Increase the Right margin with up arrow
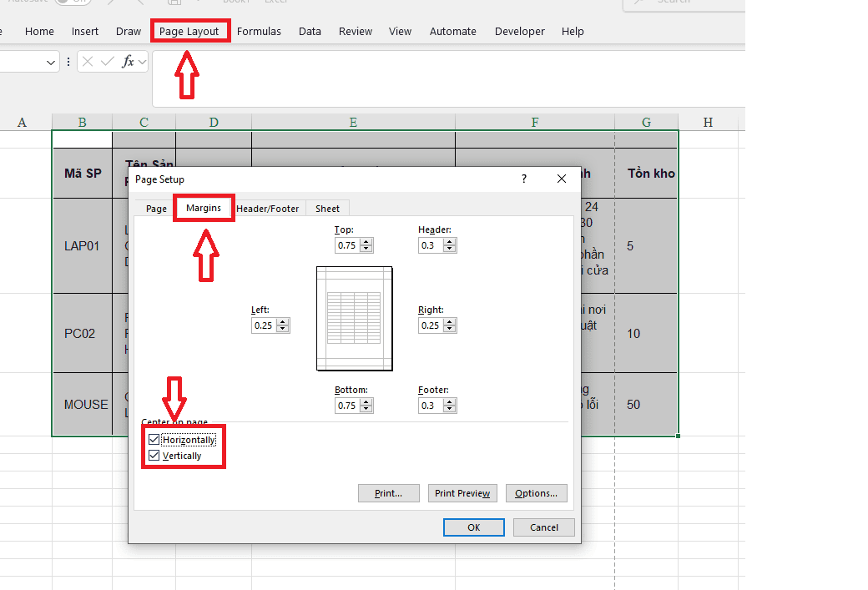This screenshot has width=868, height=590. [450, 322]
